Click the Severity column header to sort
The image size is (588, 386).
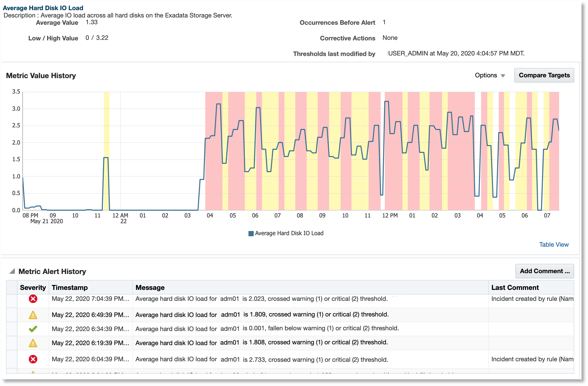(x=33, y=287)
